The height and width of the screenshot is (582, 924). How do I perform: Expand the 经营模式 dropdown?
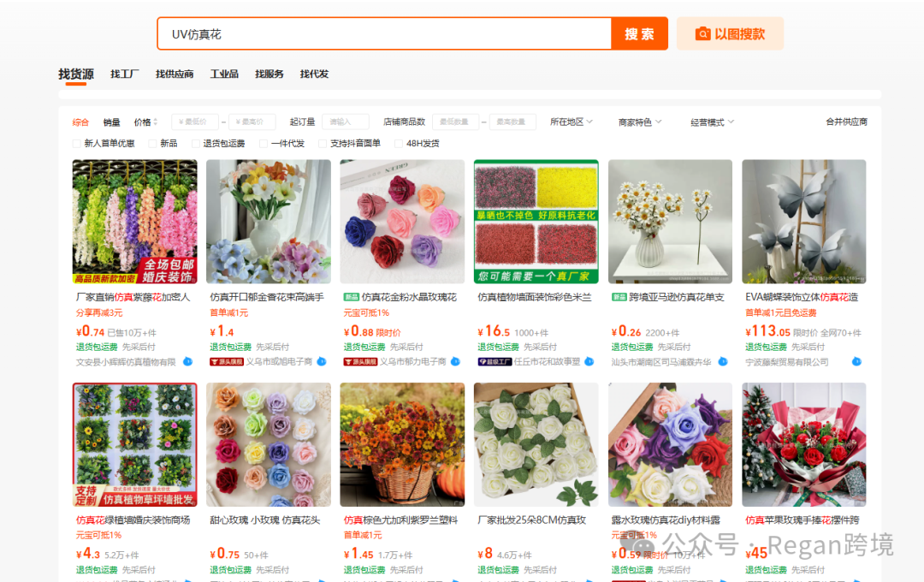pos(712,122)
